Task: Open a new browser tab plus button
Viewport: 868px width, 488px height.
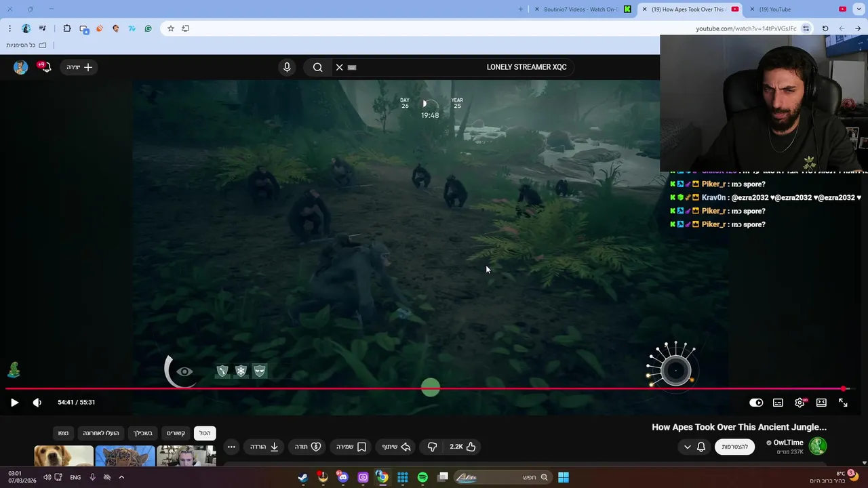Action: 521,9
